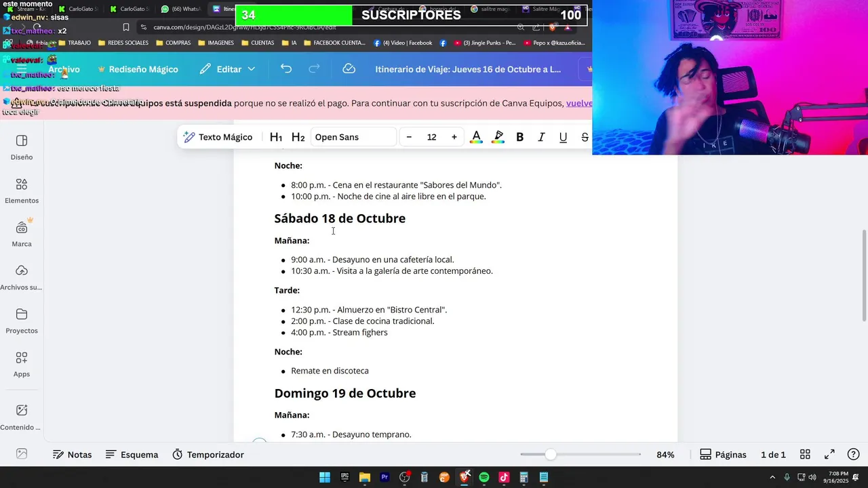Decrease font size with minus button

[x=409, y=137]
